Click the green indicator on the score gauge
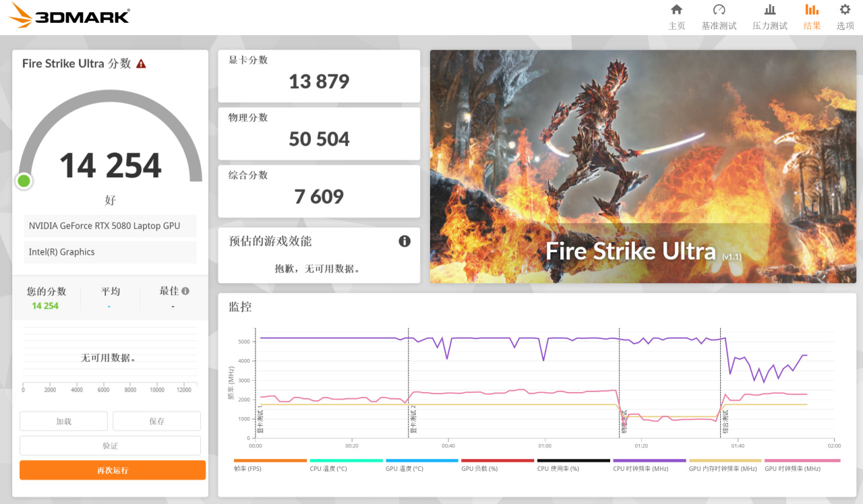This screenshot has height=504, width=863. (x=24, y=181)
